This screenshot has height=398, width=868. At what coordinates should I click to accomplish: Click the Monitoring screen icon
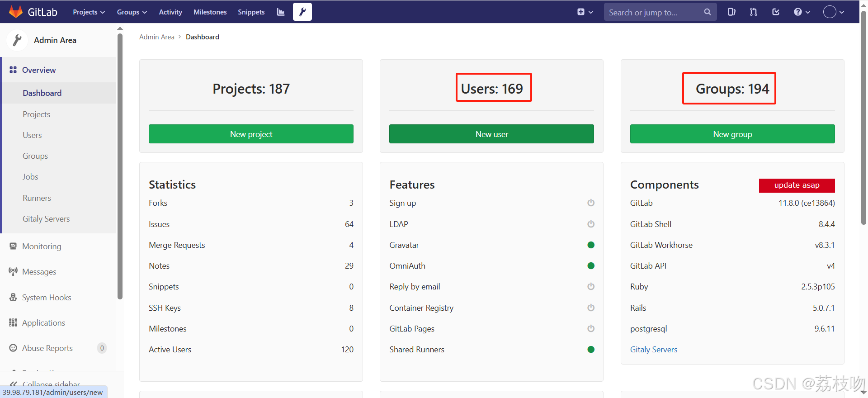[x=13, y=246]
